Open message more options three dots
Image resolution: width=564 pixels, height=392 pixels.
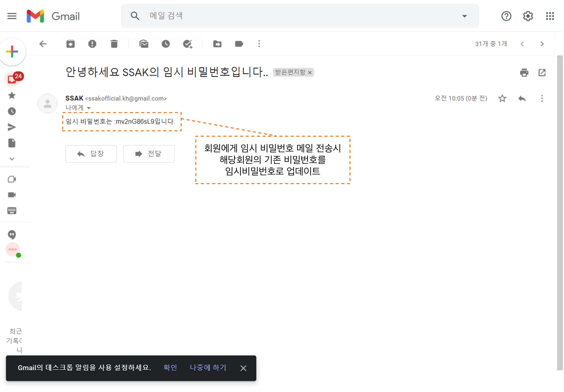coord(542,99)
